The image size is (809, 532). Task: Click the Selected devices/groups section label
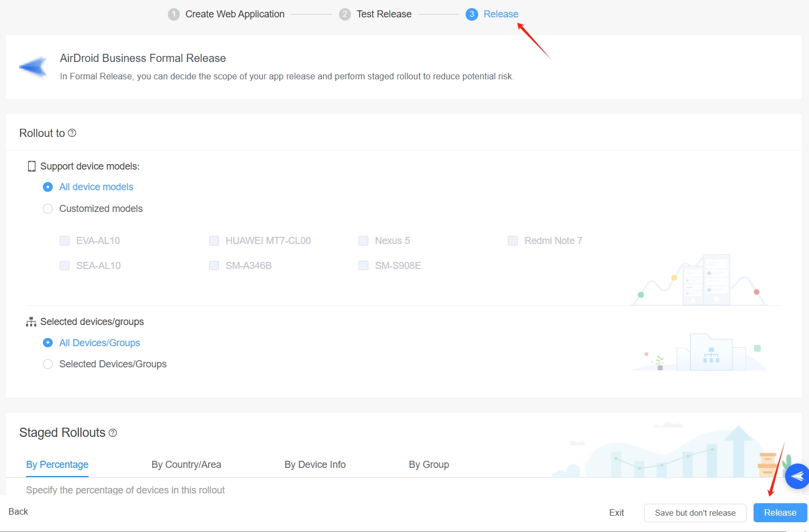92,322
